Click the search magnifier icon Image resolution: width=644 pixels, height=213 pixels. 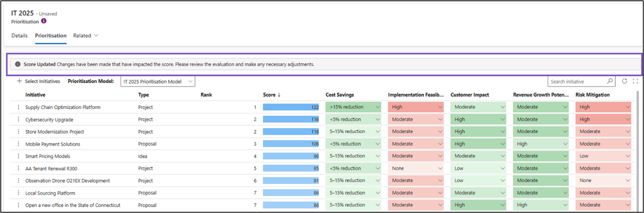(610, 81)
